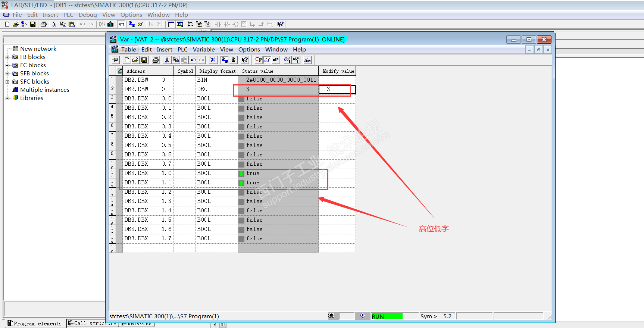Click New in the LAD/STL/FBD toolbar
Image resolution: width=644 pixels, height=328 pixels.
(x=7, y=24)
